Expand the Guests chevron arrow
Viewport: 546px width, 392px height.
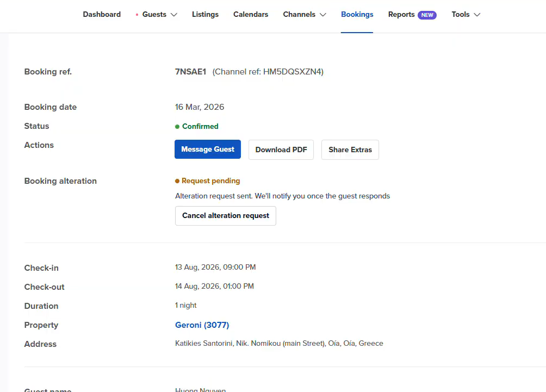pos(174,15)
